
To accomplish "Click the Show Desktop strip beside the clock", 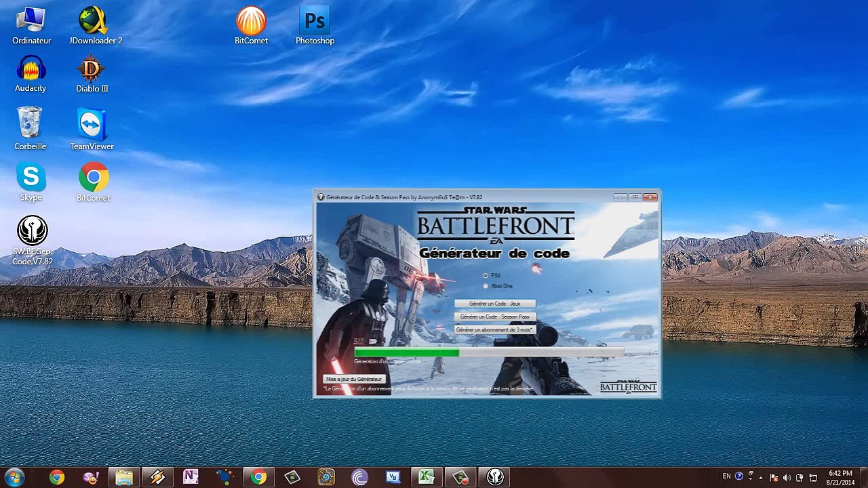I will 863,478.
